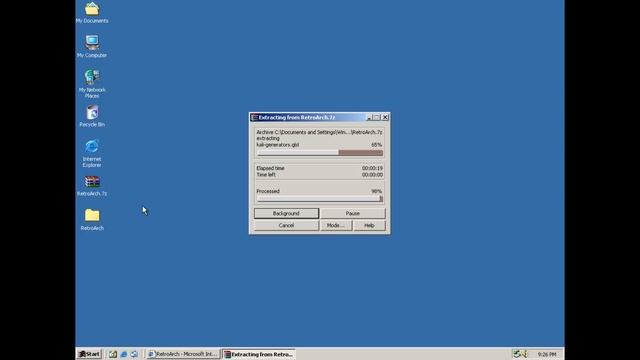Click the taskbar clock
Screen dimensions: 640x360
(x=547, y=354)
